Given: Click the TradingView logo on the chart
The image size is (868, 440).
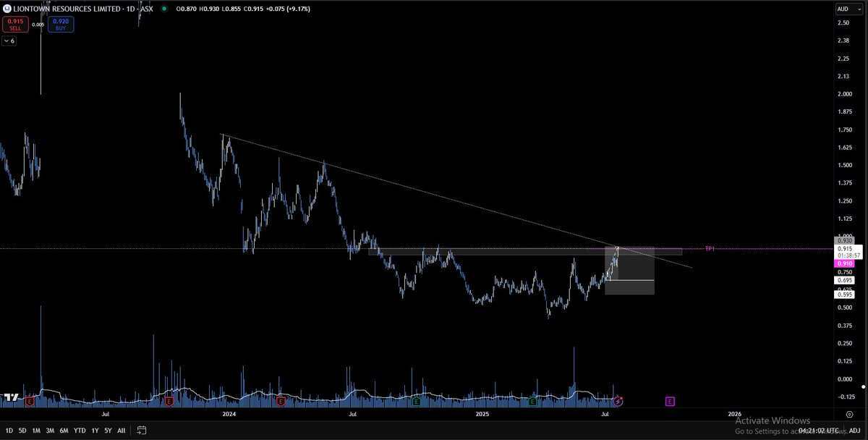Looking at the screenshot, I should click(x=11, y=397).
